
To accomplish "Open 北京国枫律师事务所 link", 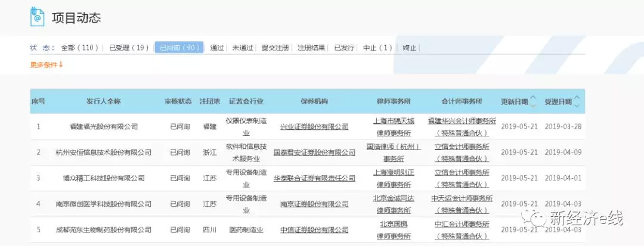I will pyautogui.click(x=394, y=230).
